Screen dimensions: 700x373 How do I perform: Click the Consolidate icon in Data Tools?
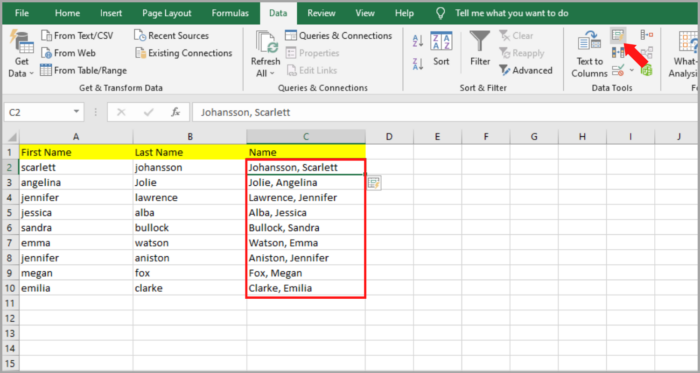pos(646,35)
